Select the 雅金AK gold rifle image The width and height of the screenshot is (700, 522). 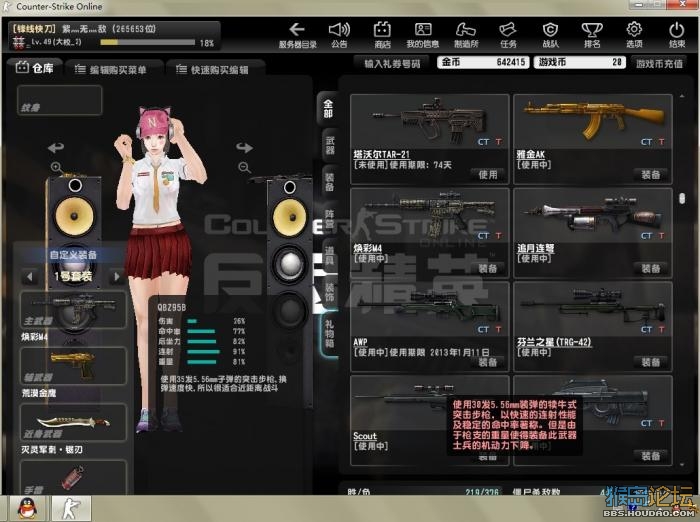click(593, 121)
